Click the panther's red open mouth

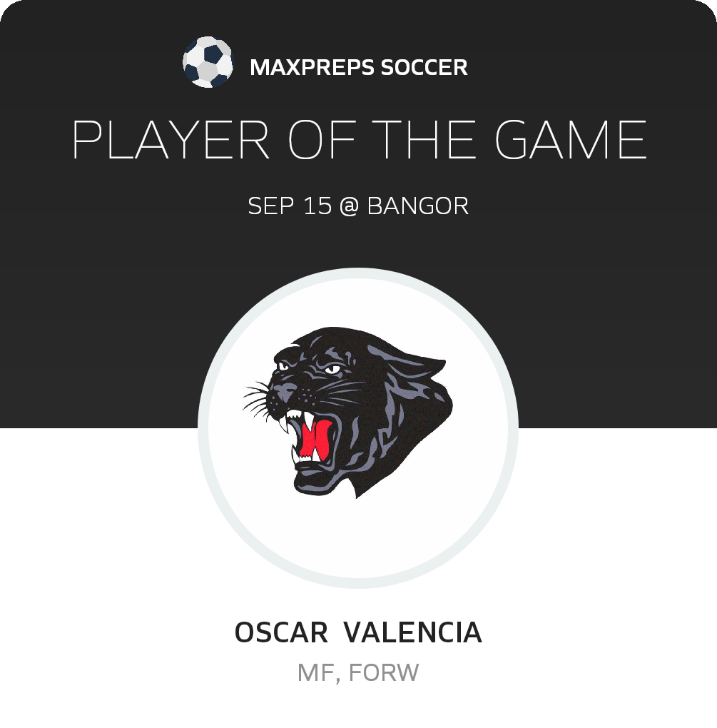point(315,438)
